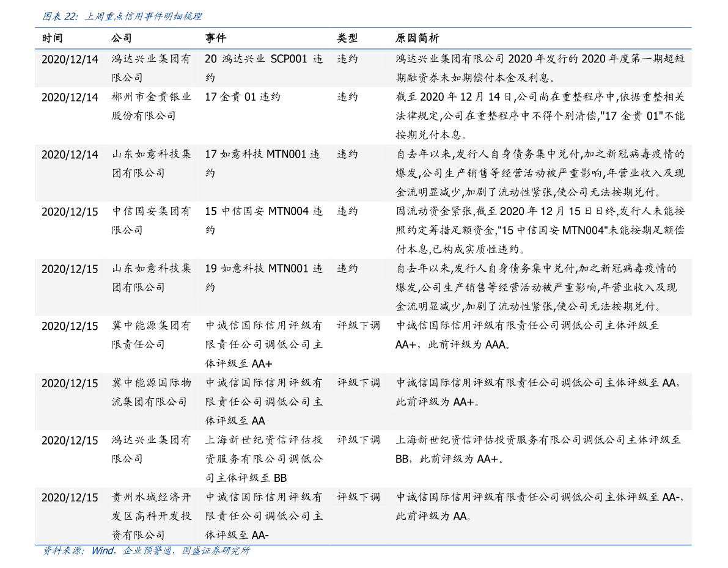Click the date in the 冀中能源集团有限责任公司 row
This screenshot has height=568, width=728.
tap(70, 326)
